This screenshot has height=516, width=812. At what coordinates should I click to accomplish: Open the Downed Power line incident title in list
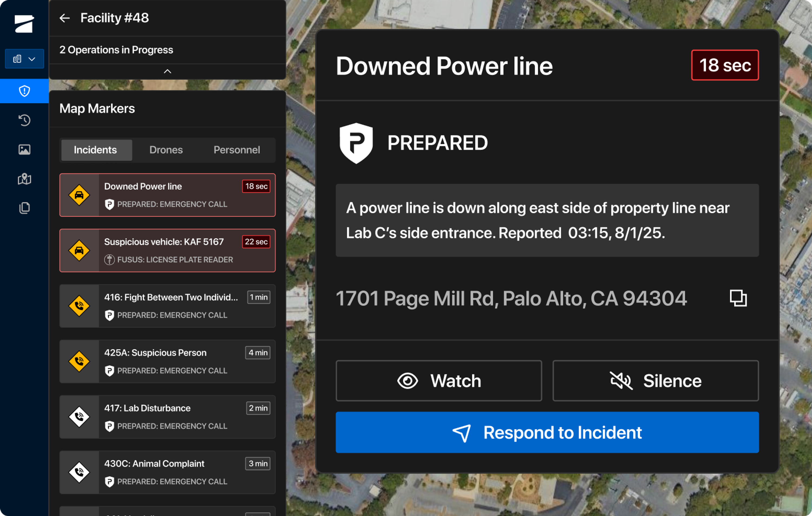click(143, 187)
